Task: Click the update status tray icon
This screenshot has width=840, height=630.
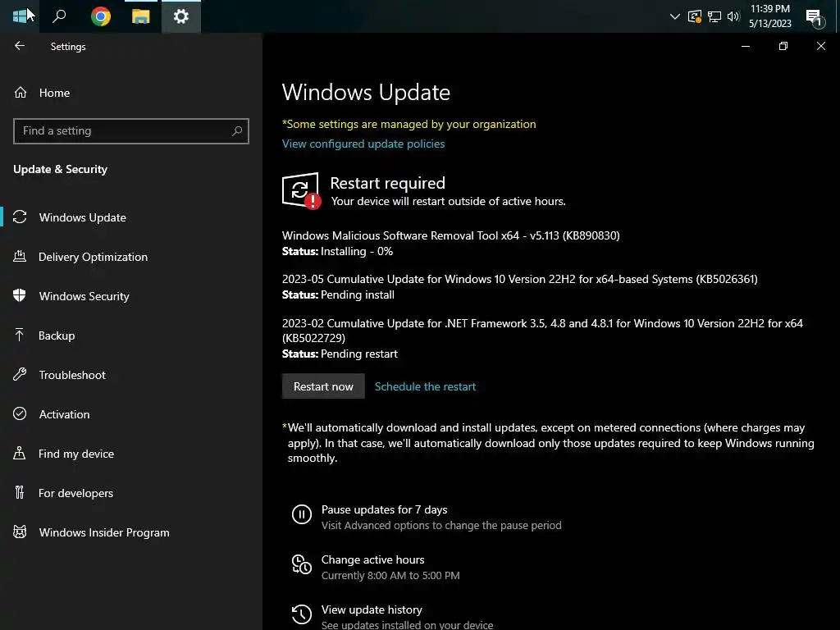Action: tap(695, 16)
